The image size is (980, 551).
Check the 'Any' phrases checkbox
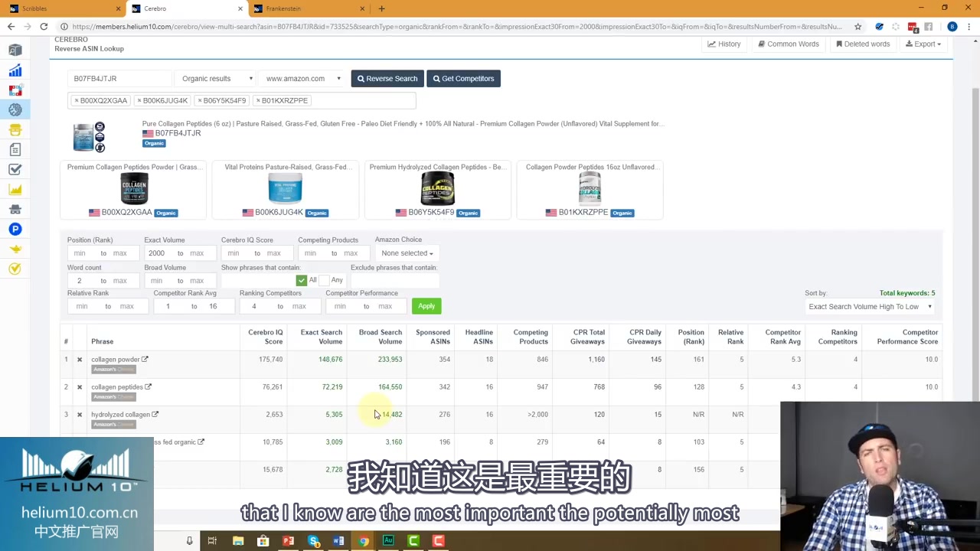324,280
